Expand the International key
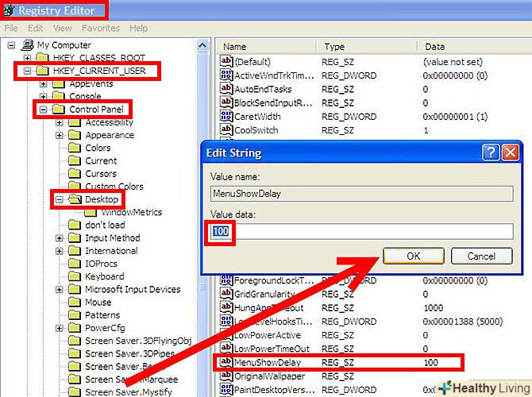The height and width of the screenshot is (397, 532). [x=60, y=251]
